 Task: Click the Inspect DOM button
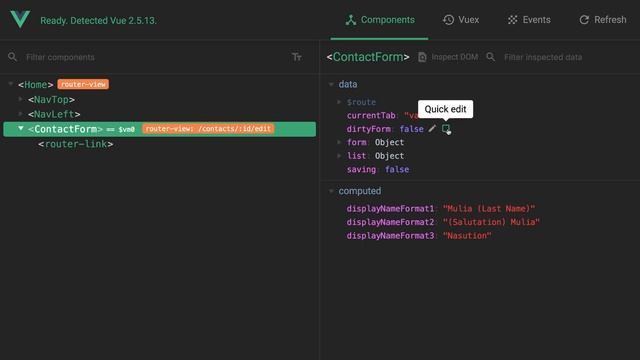click(x=448, y=57)
